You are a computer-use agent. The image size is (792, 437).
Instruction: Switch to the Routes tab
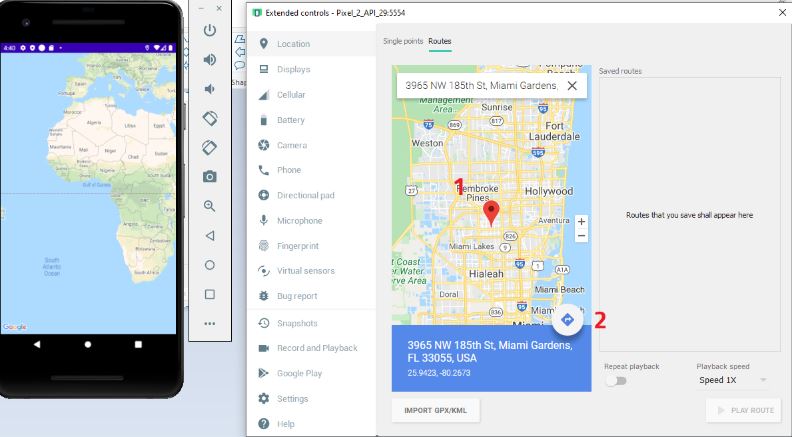click(439, 41)
